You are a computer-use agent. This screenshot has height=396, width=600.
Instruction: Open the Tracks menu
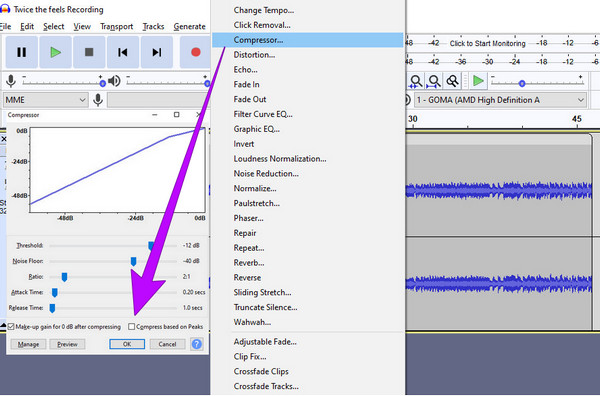pyautogui.click(x=153, y=26)
